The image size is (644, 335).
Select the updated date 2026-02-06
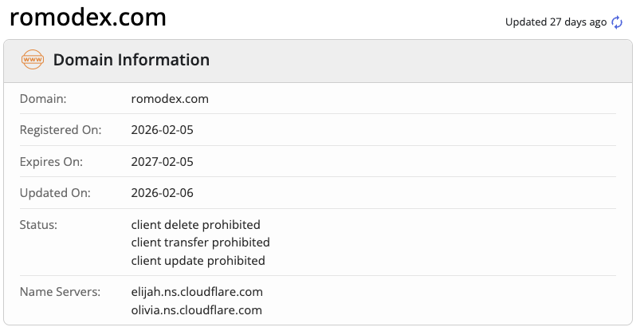pos(163,193)
